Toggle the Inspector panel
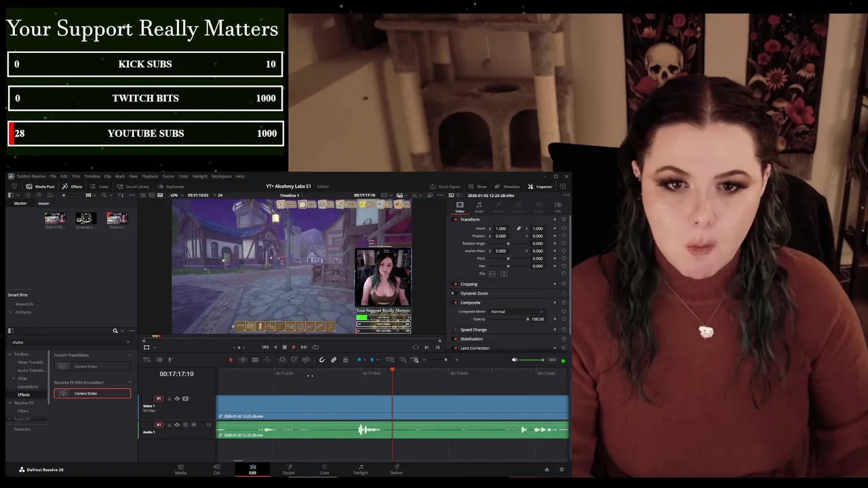Image resolution: width=868 pixels, height=488 pixels. (x=540, y=186)
